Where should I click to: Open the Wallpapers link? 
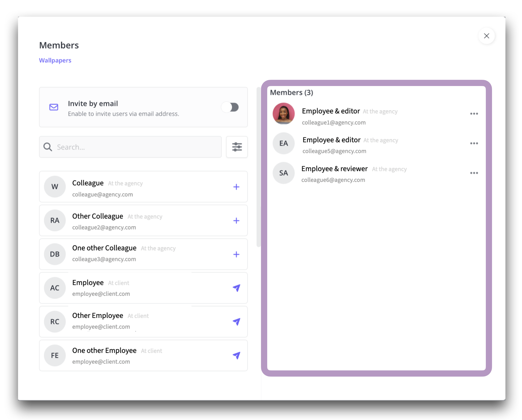pos(55,60)
